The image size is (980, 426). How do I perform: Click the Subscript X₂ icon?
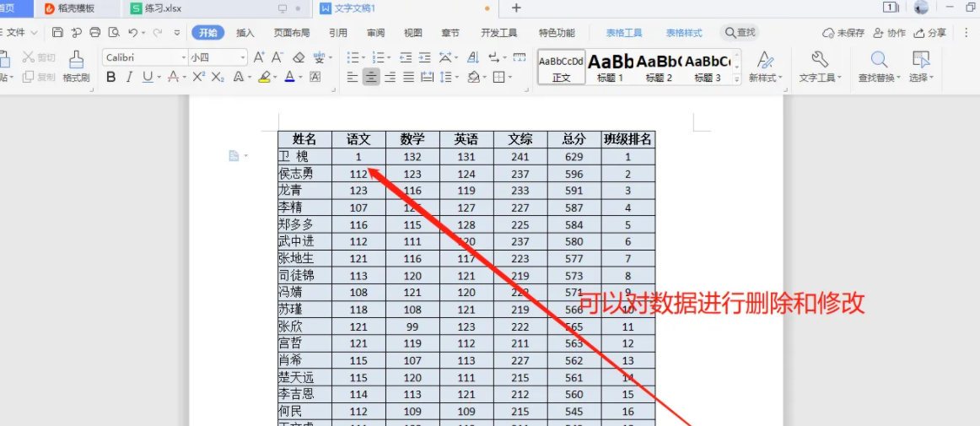coord(218,77)
